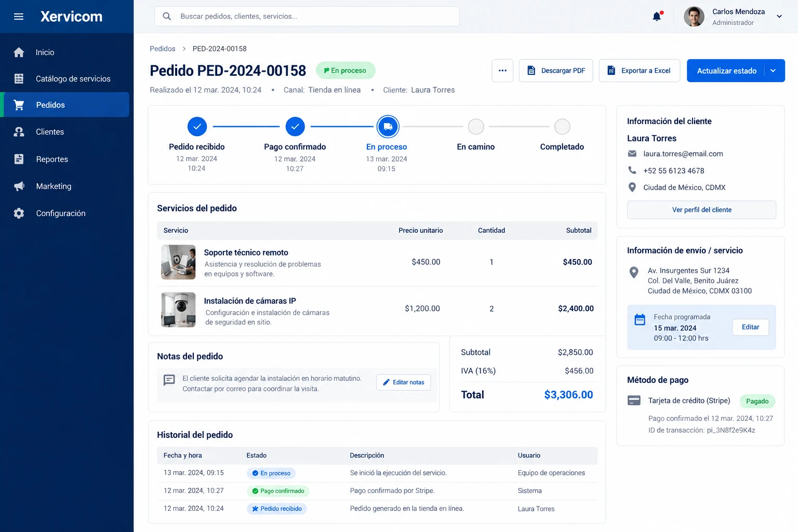Click the Exportar a Excel button
The height and width of the screenshot is (532, 798).
pos(640,71)
